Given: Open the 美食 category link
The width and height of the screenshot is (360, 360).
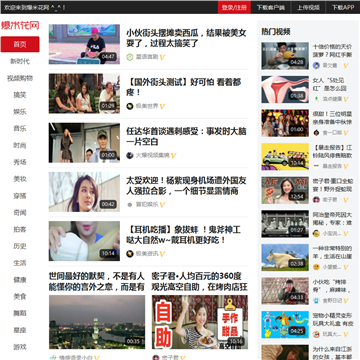Looking at the screenshot, I should pyautogui.click(x=20, y=296).
